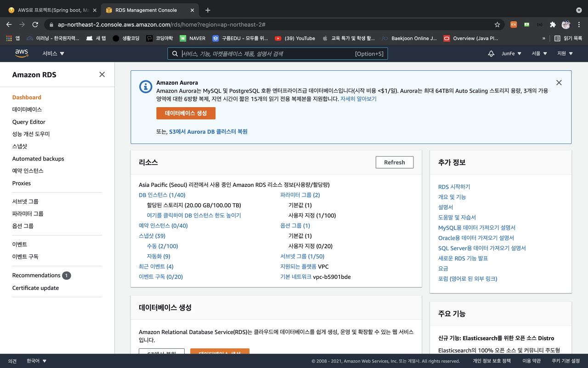Open the NAVER bookmark

[192, 38]
